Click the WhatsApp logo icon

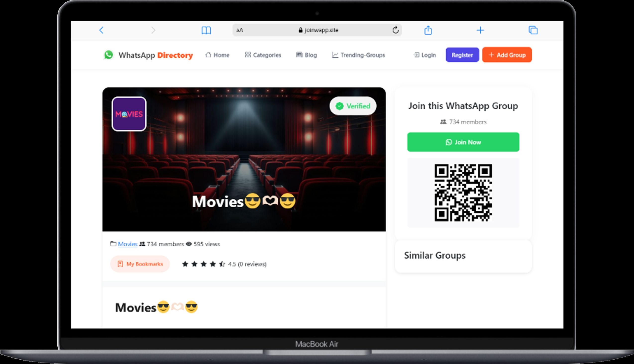[x=108, y=55]
